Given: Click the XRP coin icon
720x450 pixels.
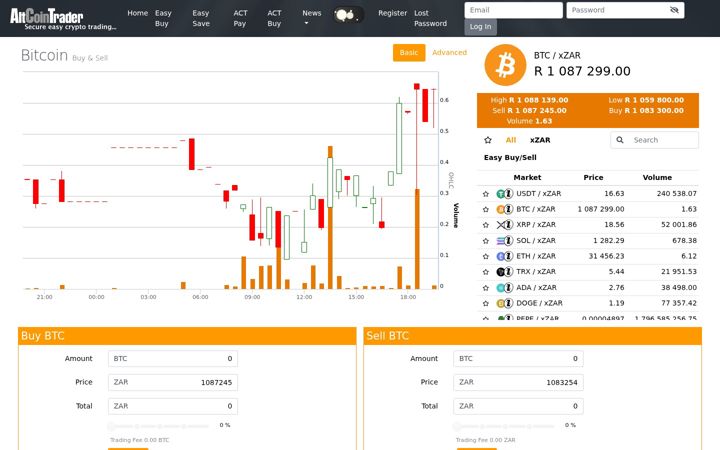Looking at the screenshot, I should [501, 225].
